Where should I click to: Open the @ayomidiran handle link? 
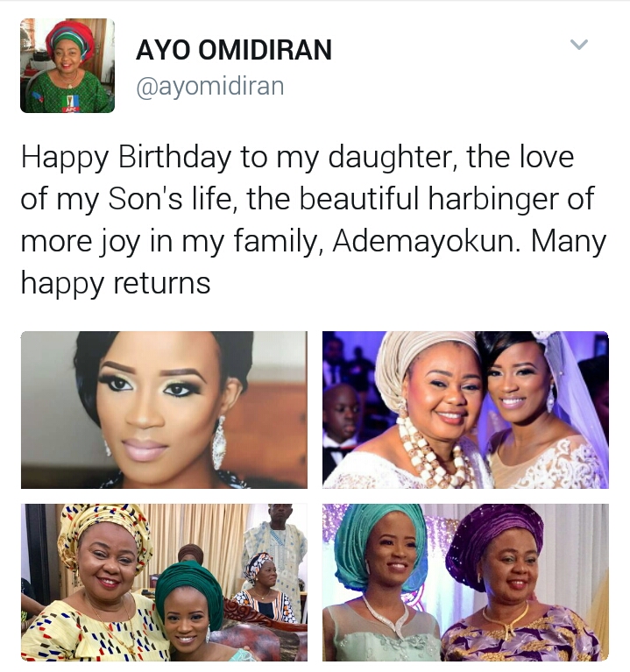210,86
